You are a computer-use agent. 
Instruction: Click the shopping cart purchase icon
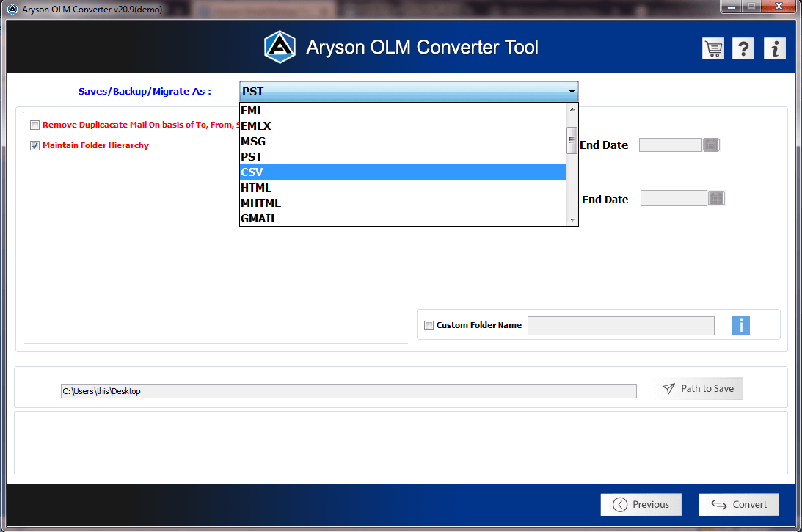click(x=712, y=48)
